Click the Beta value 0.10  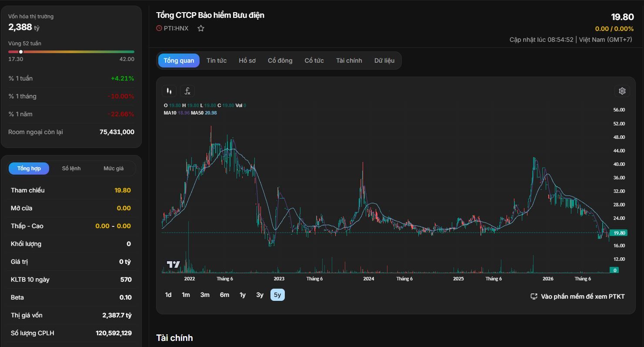[x=125, y=297]
